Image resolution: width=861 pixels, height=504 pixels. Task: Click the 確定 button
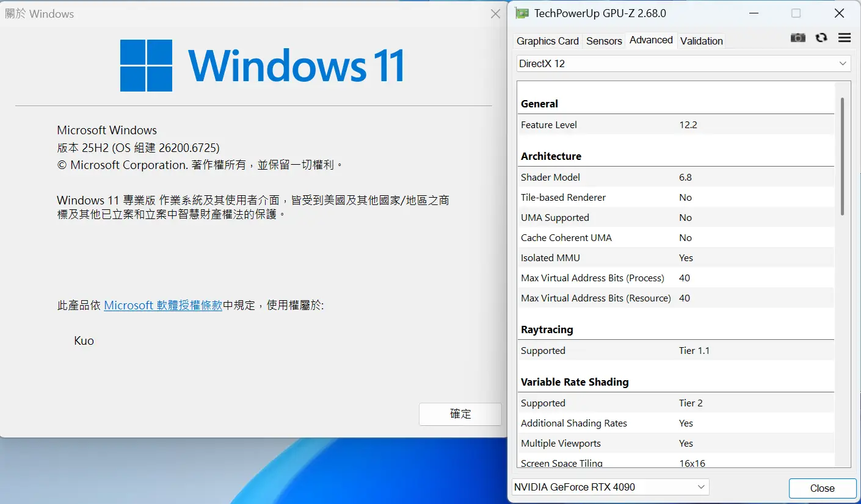coord(460,414)
